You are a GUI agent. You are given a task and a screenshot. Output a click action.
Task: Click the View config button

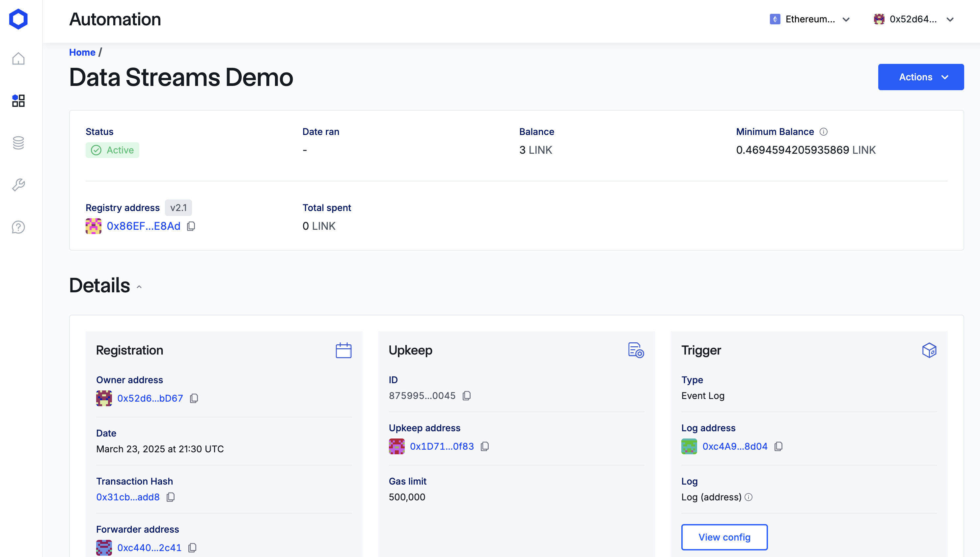(724, 537)
